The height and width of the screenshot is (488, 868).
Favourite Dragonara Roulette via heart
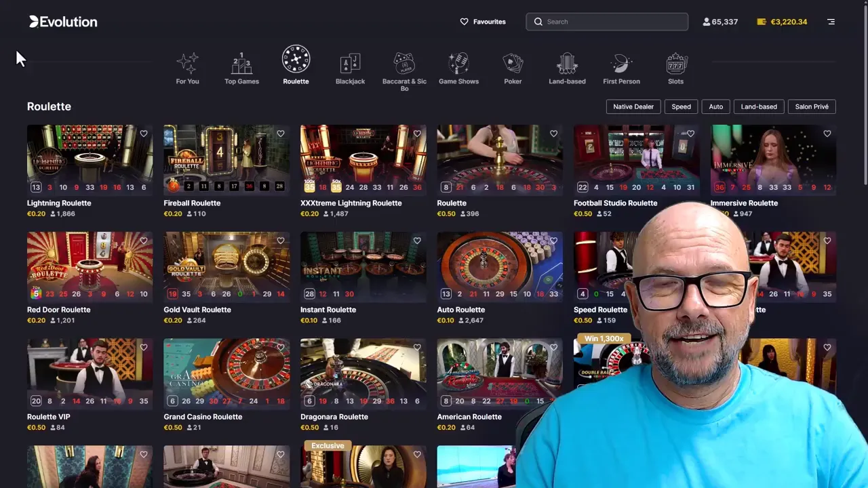click(x=417, y=347)
